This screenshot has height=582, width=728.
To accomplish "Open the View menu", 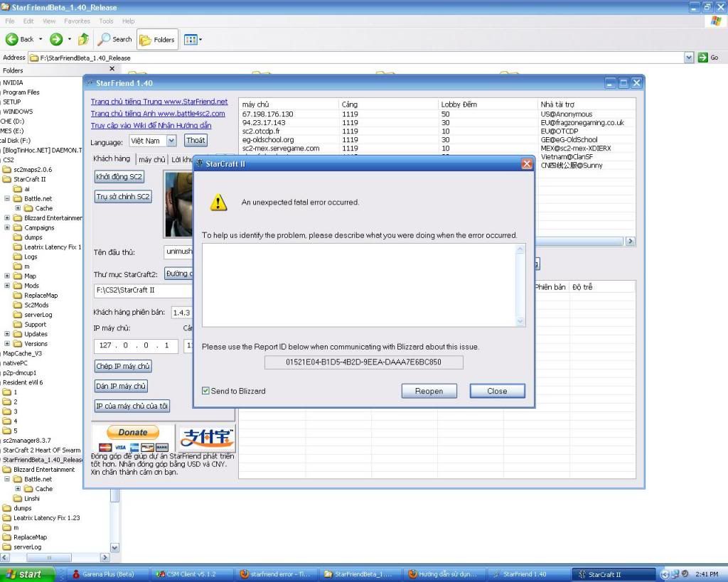I will (x=49, y=21).
